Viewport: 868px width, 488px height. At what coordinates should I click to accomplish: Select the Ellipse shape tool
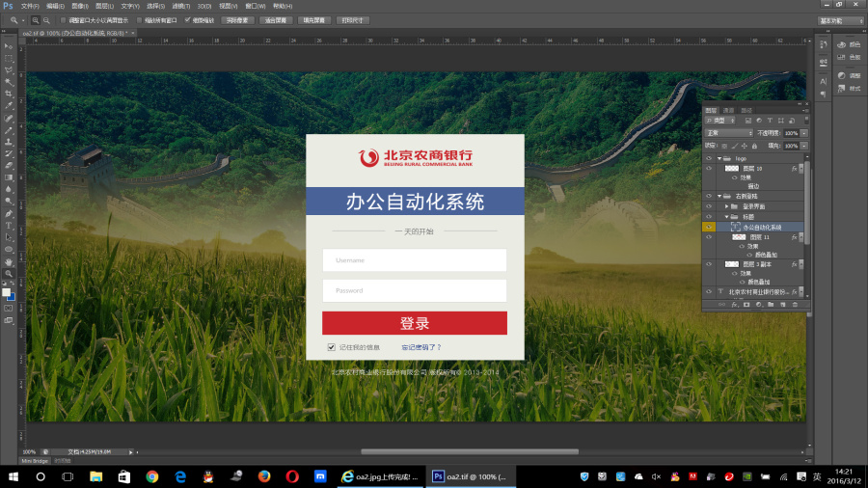tap(9, 250)
